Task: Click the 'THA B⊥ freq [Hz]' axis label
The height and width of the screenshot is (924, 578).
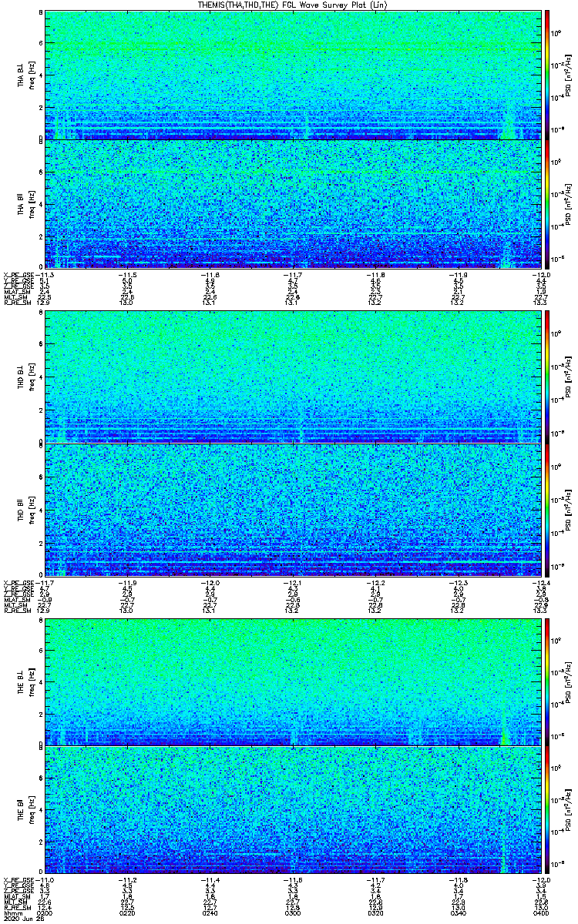Action: point(25,75)
